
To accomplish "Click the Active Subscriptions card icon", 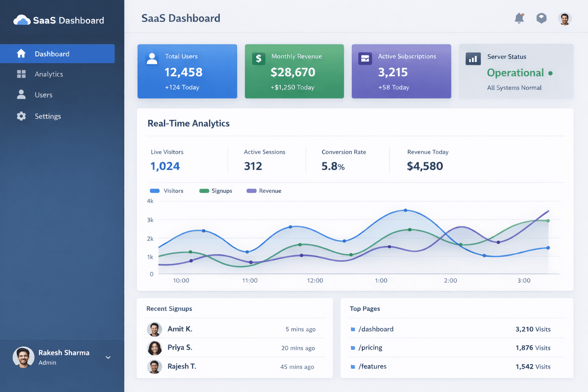I will tap(366, 58).
